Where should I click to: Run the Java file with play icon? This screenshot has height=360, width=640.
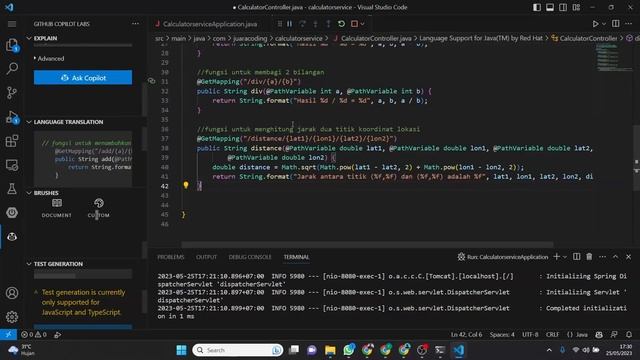(595, 24)
